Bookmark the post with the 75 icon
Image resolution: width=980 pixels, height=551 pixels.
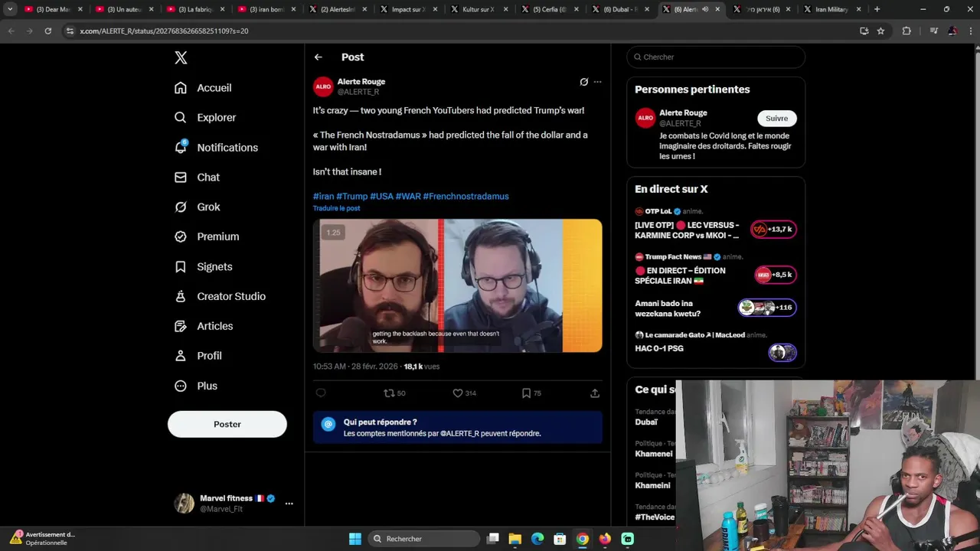tap(531, 393)
